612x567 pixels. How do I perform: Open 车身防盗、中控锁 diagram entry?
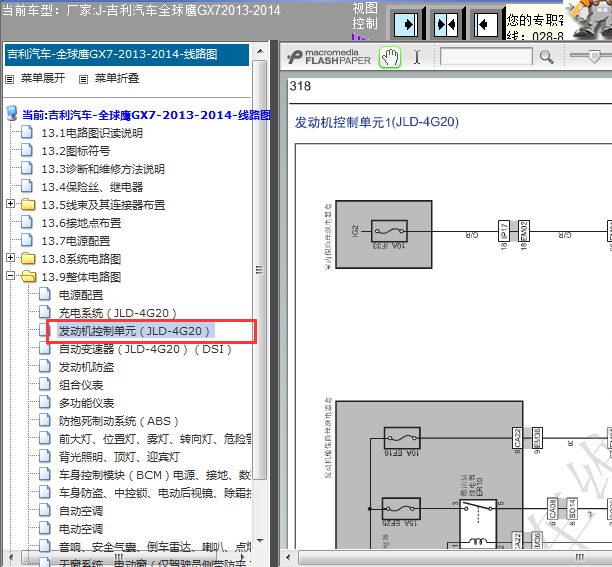155,493
